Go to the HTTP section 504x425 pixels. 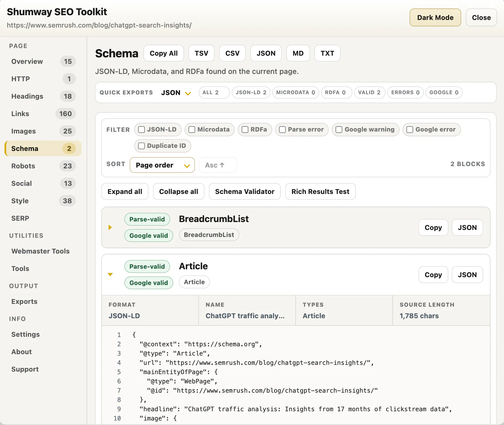(x=43, y=79)
